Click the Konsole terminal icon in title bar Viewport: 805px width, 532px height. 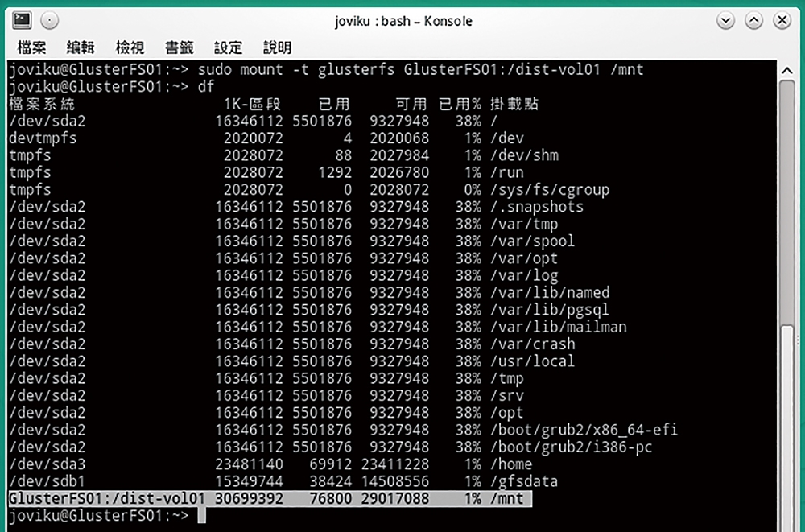[22, 21]
